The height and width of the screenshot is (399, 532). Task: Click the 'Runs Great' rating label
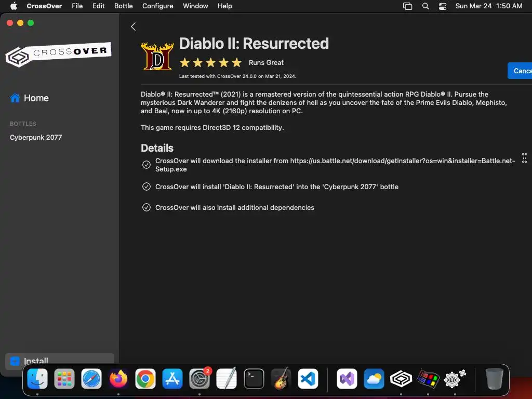[x=266, y=63]
